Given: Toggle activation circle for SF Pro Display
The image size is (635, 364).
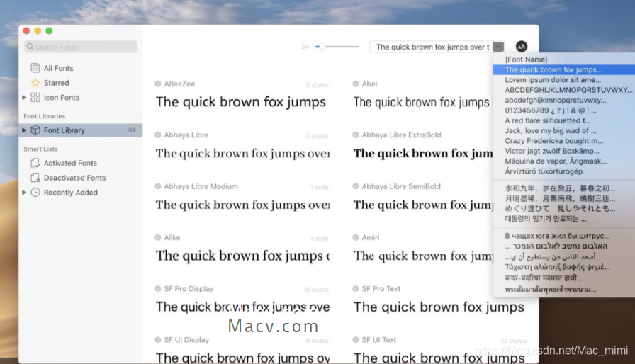Looking at the screenshot, I should (158, 289).
